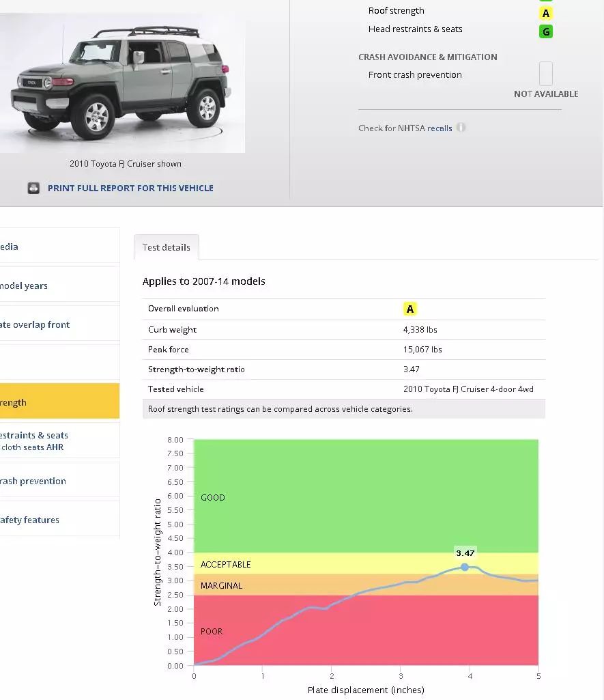Click the yellow A icon next to Roof strength
Screen dimensions: 604x700
546,13
